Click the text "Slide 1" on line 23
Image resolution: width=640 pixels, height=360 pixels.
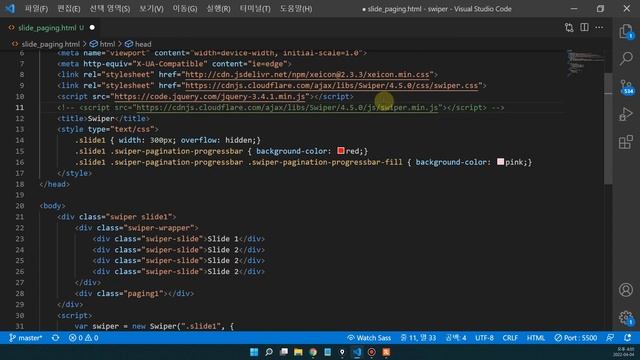click(x=223, y=239)
